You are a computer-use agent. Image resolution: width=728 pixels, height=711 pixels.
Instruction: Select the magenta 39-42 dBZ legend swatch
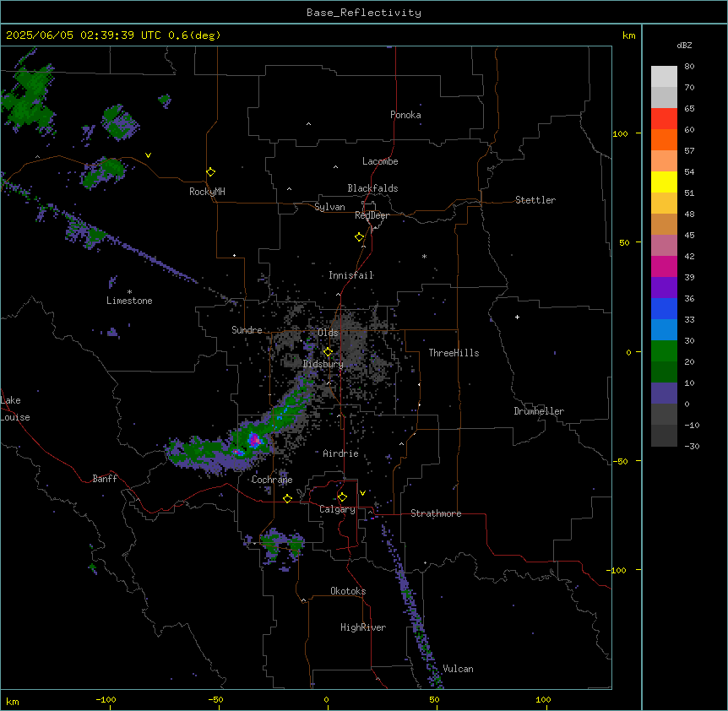coord(664,266)
